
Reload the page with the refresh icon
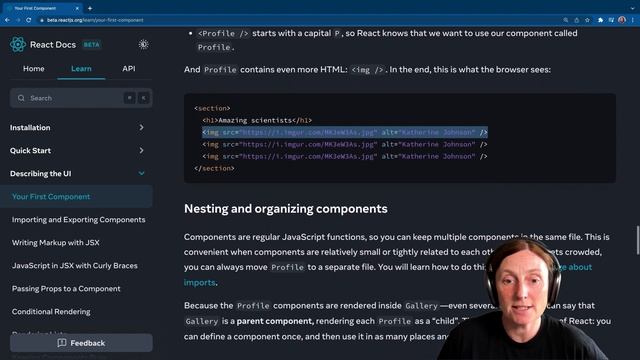[x=29, y=20]
